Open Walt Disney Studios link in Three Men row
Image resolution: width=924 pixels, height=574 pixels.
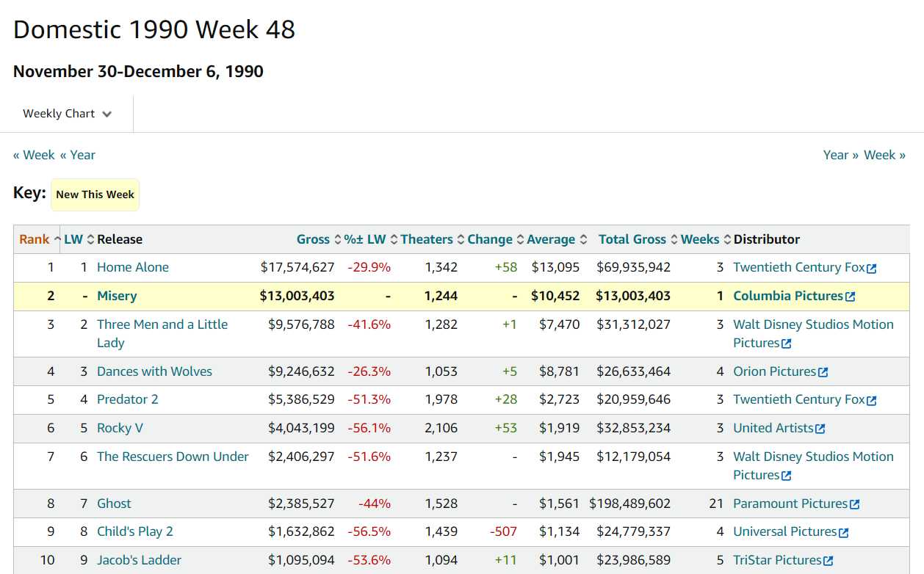(813, 333)
